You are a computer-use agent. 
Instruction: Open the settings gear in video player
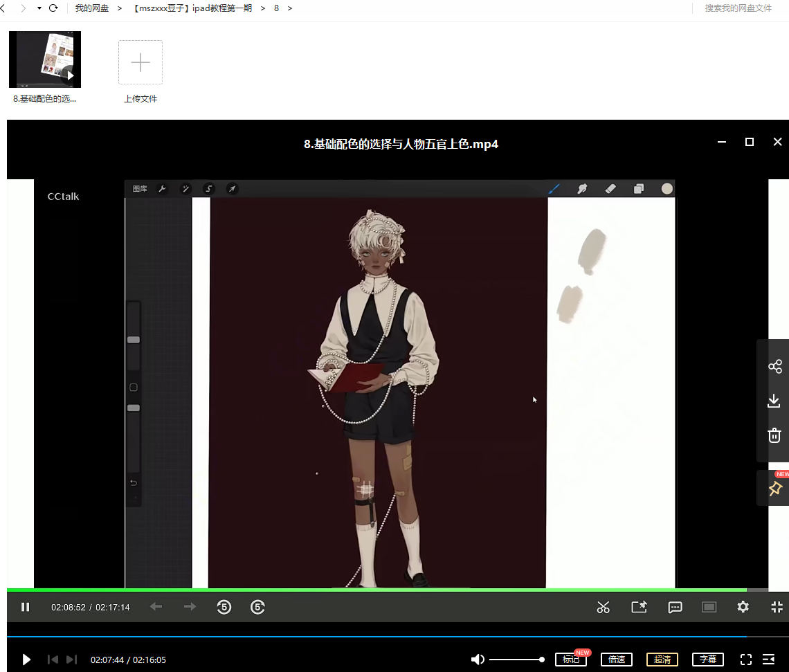point(743,607)
